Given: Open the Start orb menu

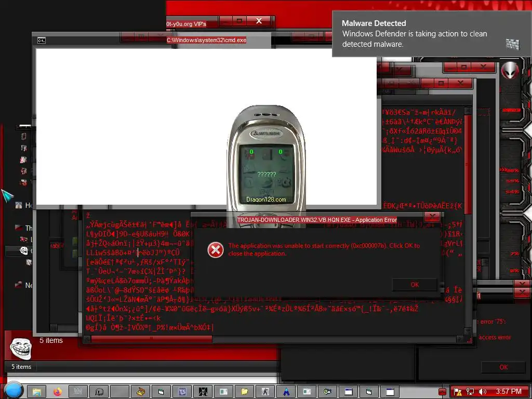Looking at the screenshot, I should [x=14, y=391].
